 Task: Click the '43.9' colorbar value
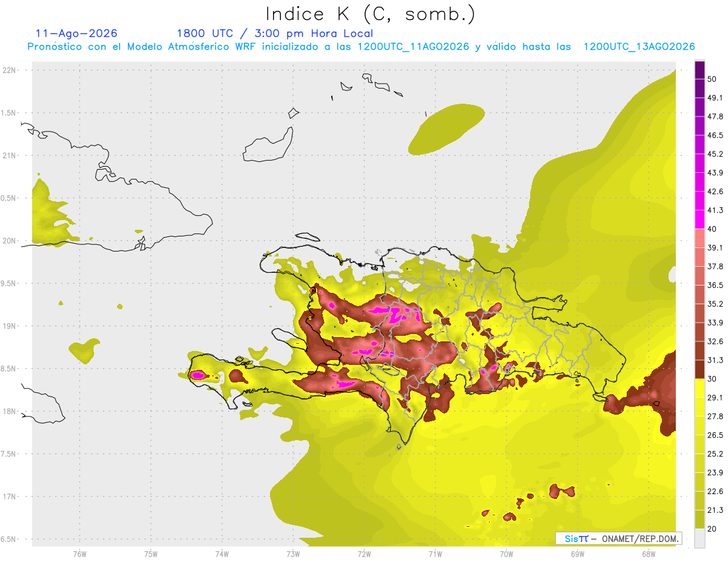(715, 173)
